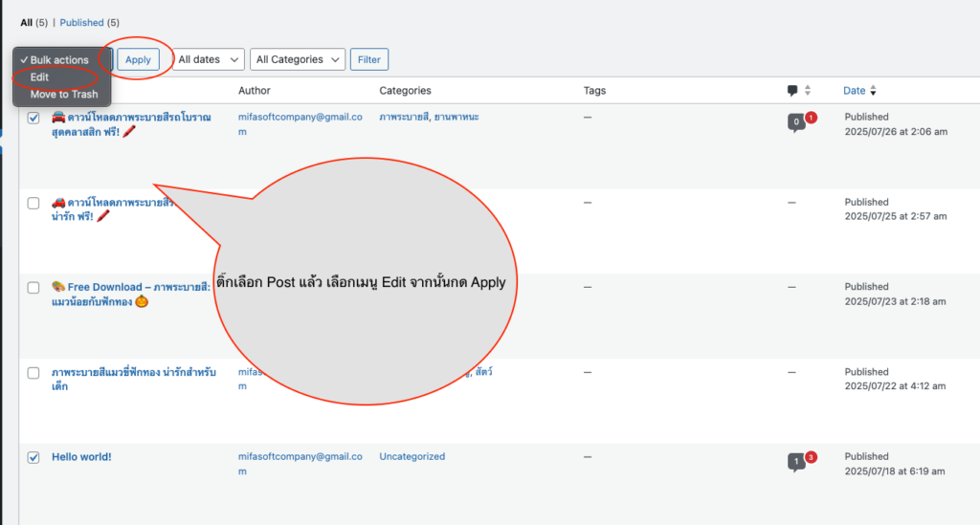Open the All dates dropdown
The height and width of the screenshot is (525, 980).
209,59
